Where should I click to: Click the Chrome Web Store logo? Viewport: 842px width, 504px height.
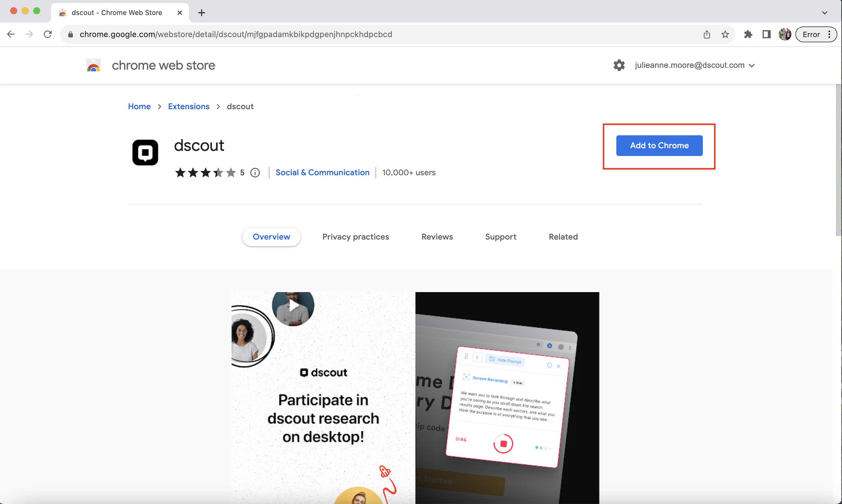pyautogui.click(x=94, y=65)
